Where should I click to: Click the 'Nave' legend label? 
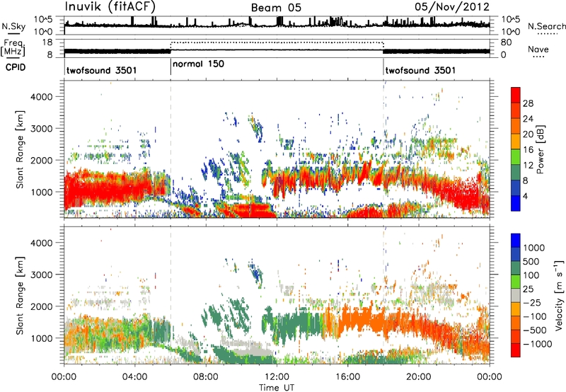(538, 50)
